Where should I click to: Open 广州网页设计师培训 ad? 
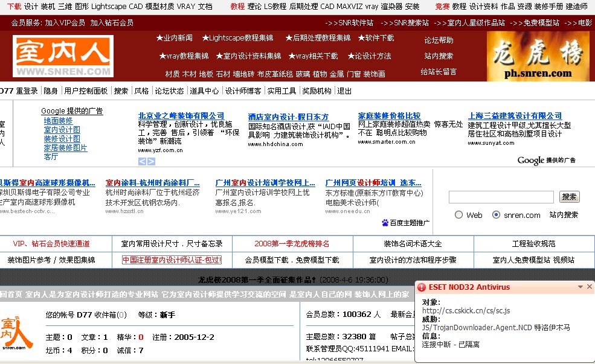373,183
